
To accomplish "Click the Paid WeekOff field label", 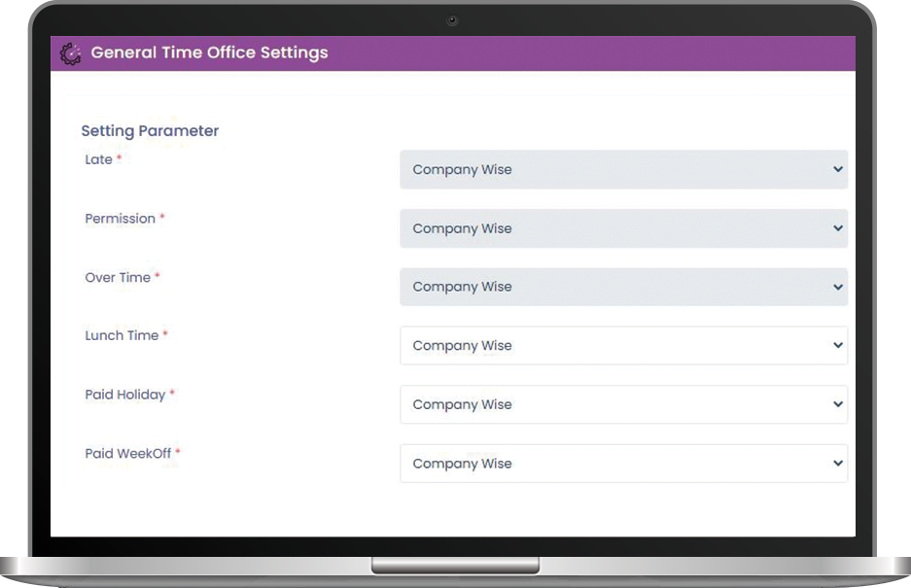I will (128, 454).
